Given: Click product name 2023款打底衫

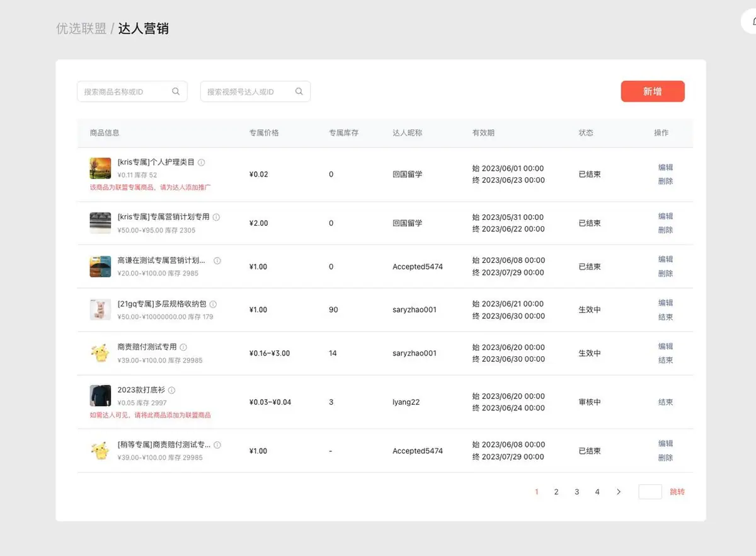Looking at the screenshot, I should (141, 390).
